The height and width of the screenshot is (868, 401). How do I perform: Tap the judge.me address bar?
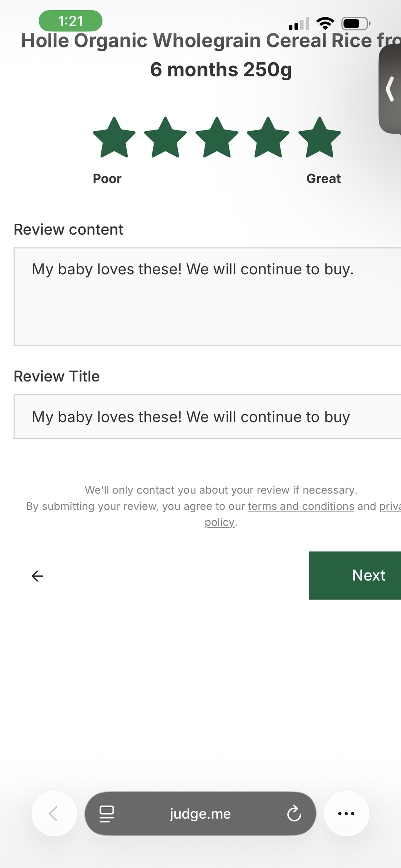pos(200,814)
